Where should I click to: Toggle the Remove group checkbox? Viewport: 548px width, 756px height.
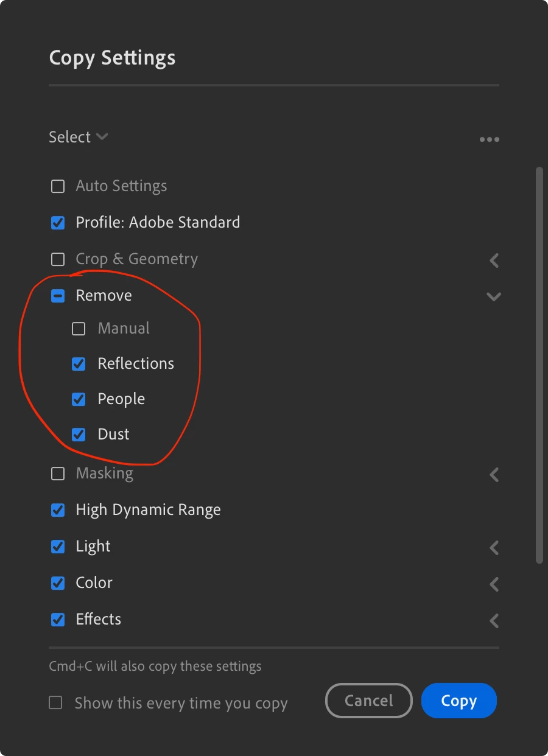coord(58,296)
